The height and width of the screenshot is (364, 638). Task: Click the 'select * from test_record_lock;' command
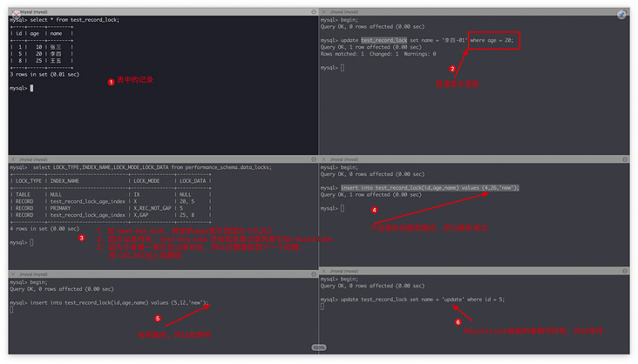(x=74, y=19)
